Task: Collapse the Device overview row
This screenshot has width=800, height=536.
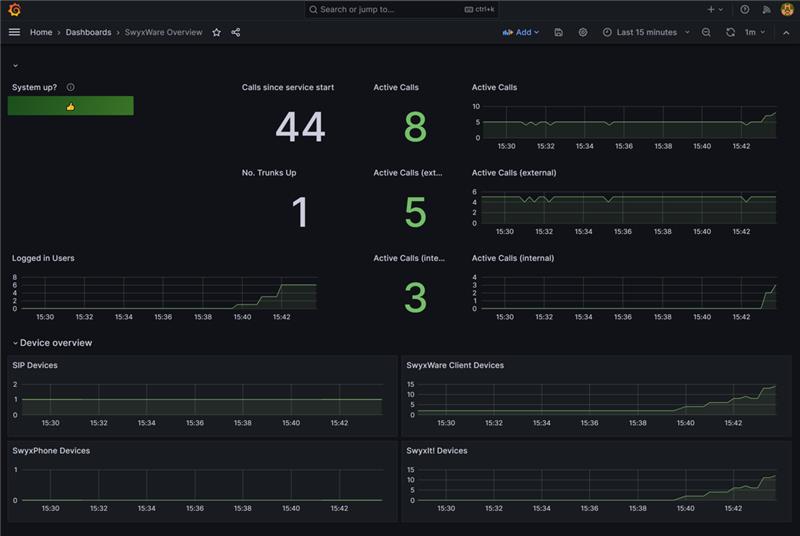Action: pyautogui.click(x=14, y=343)
